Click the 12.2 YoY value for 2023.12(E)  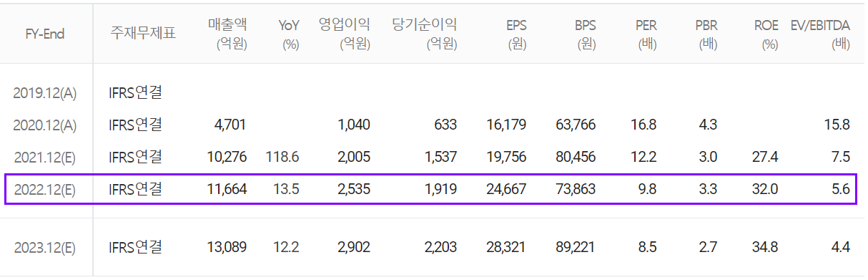287,248
